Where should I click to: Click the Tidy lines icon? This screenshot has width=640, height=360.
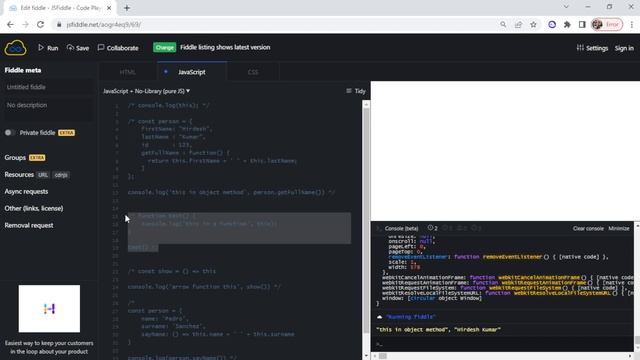[349, 91]
